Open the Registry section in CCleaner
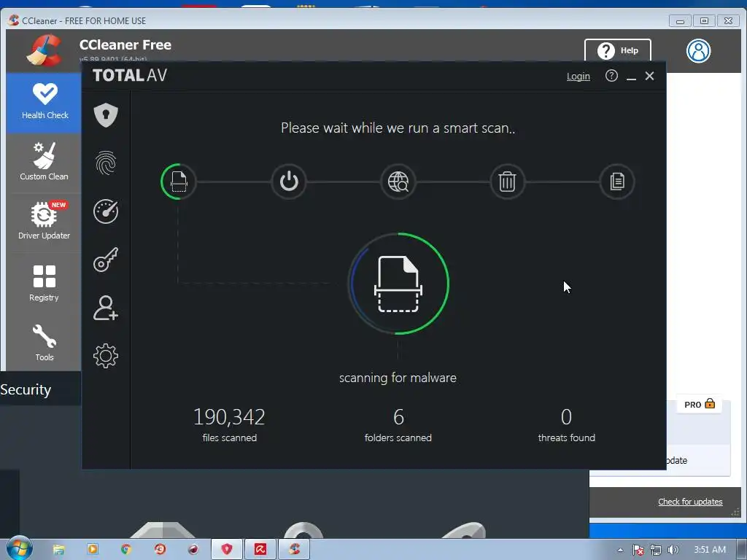Viewport: 747px width, 560px height. click(x=44, y=283)
